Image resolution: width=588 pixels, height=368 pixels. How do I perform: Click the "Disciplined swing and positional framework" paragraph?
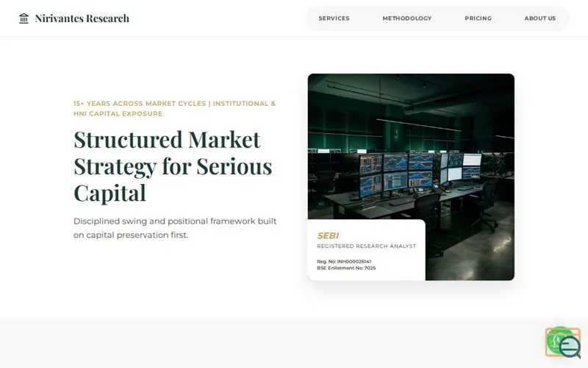coord(175,228)
